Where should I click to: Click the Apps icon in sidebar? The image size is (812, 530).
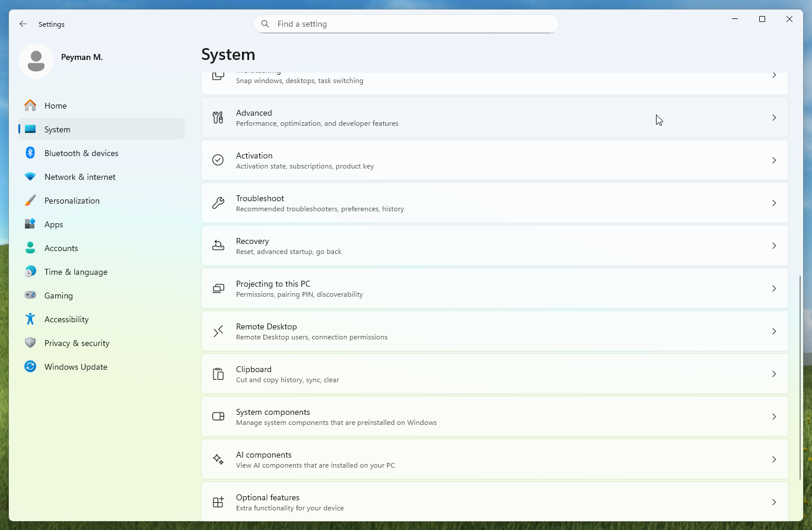[30, 224]
